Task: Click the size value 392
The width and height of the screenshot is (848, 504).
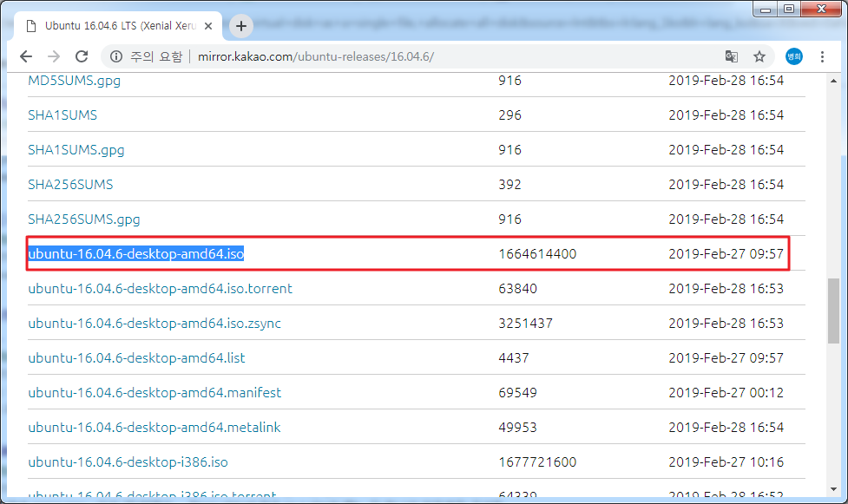Action: coord(510,185)
